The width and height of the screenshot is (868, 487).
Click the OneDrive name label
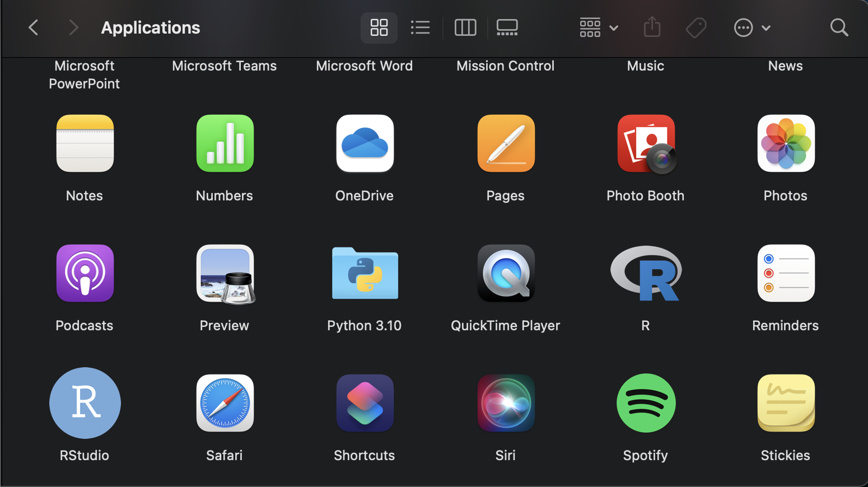pos(365,196)
